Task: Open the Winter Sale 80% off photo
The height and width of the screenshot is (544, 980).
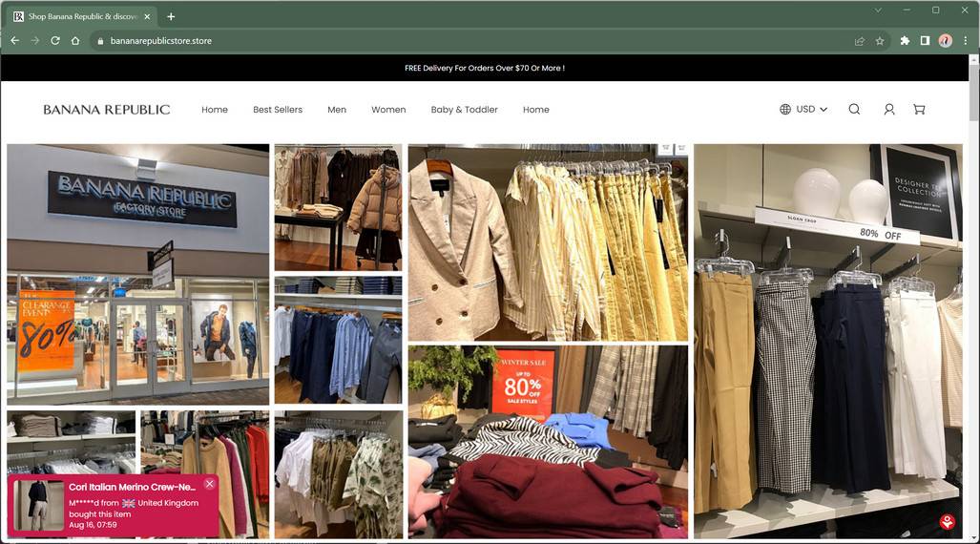Action: pos(548,442)
